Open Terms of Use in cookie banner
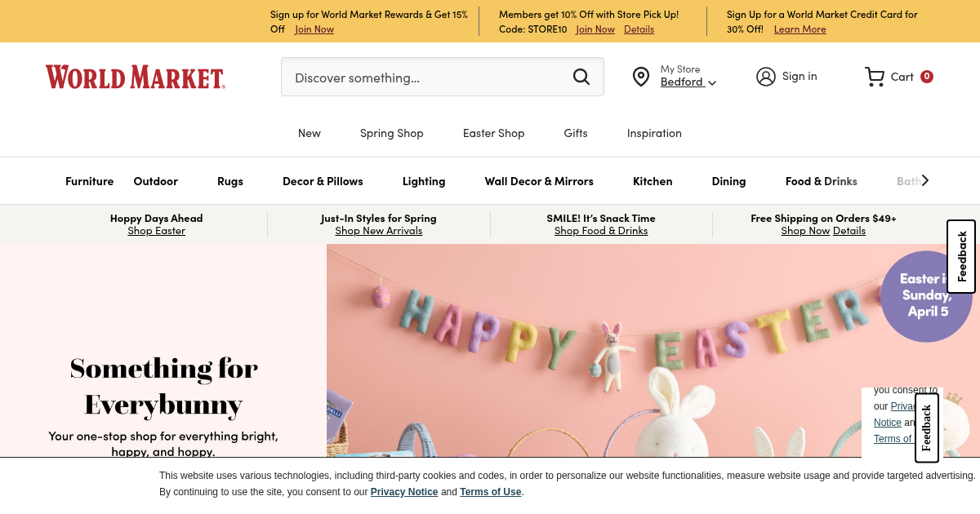The image size is (980, 514). 490,492
